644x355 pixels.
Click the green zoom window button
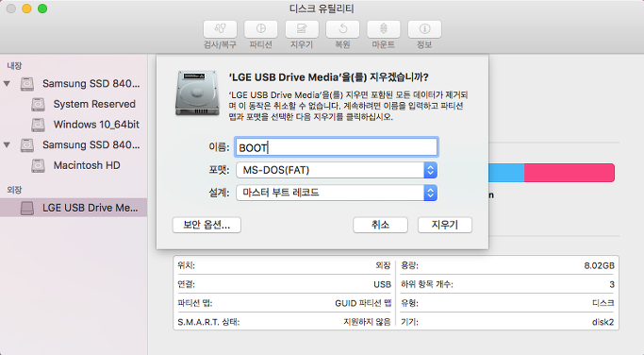[42, 8]
